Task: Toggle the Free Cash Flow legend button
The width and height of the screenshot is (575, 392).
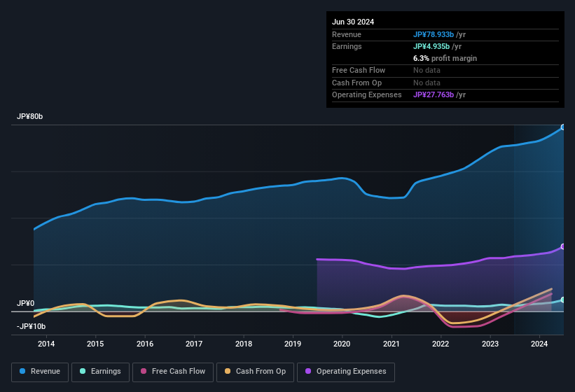Action: click(173, 372)
